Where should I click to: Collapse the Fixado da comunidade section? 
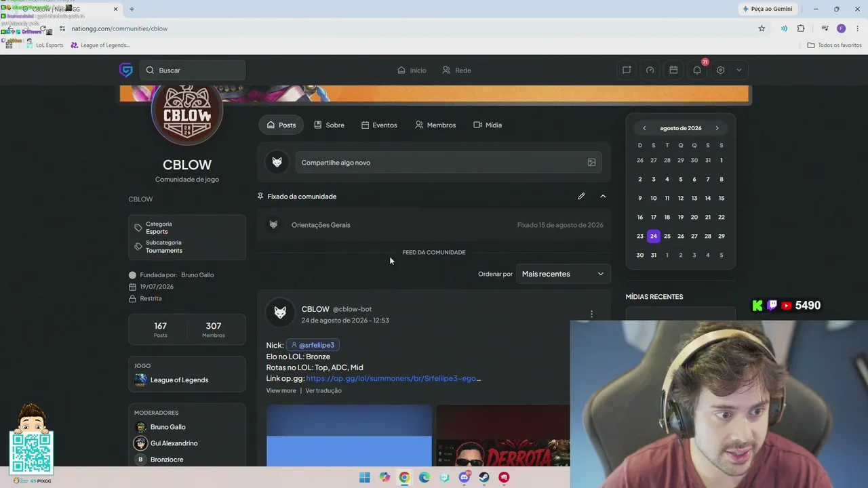coord(603,197)
